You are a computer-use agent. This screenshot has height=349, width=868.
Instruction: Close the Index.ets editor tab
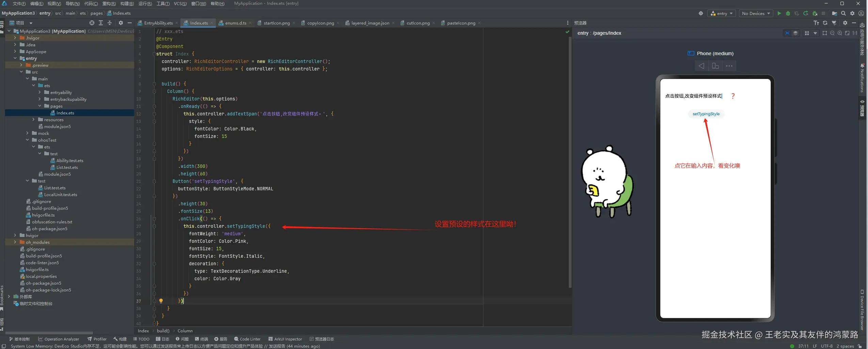pos(212,23)
